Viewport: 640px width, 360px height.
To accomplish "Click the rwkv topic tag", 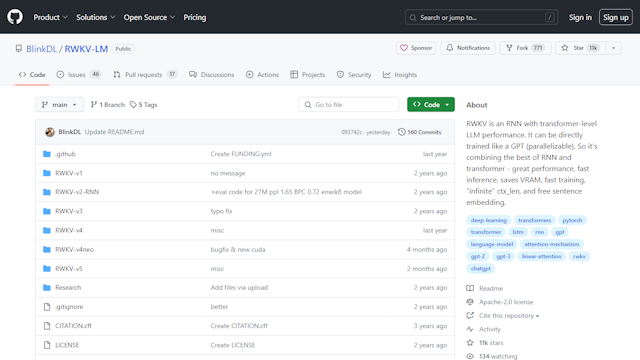I will point(579,256).
